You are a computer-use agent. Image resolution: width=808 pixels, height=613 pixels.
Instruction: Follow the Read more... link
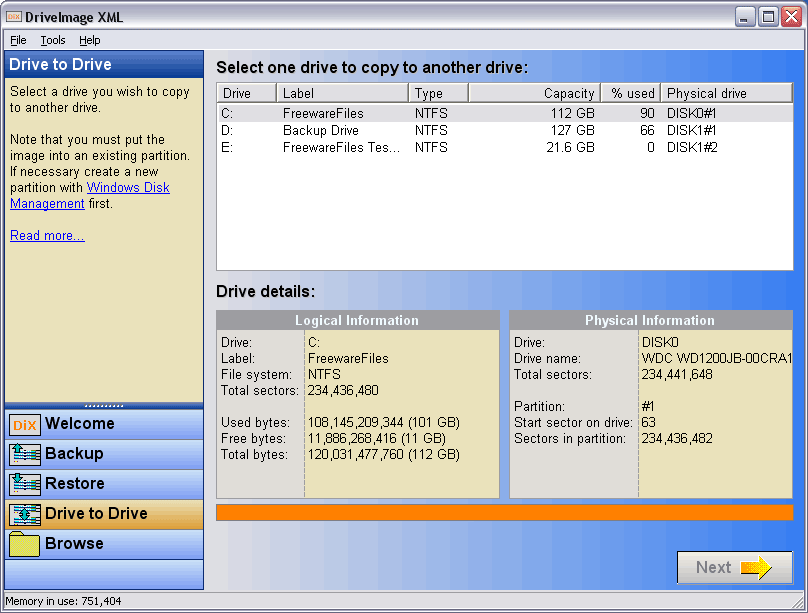coord(47,235)
